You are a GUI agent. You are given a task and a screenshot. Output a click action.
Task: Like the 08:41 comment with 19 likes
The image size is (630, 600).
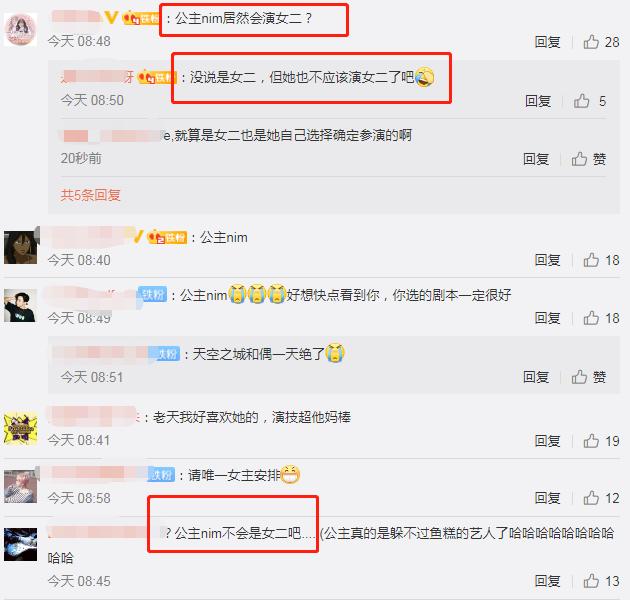coord(601,441)
